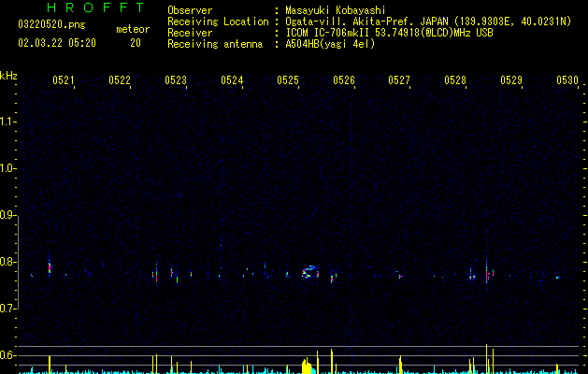
Task: Click the 0523 time marker
Action: (176, 80)
